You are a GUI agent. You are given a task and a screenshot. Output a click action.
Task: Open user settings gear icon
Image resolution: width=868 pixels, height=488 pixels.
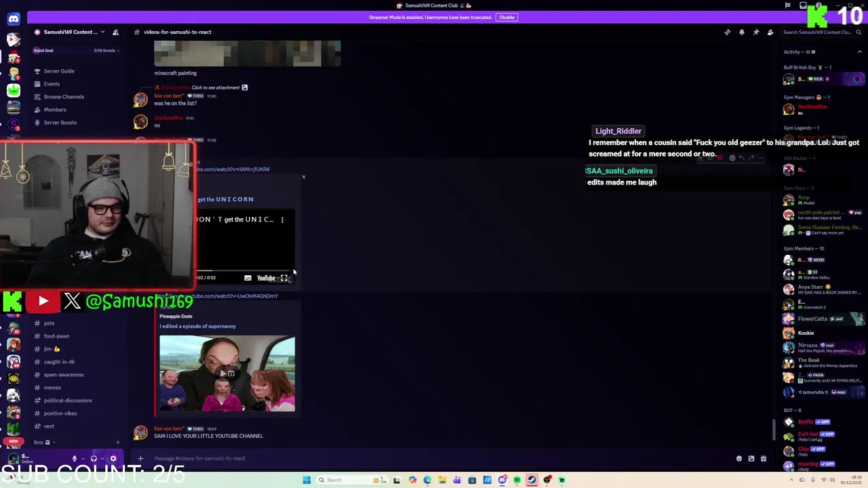pos(113,459)
